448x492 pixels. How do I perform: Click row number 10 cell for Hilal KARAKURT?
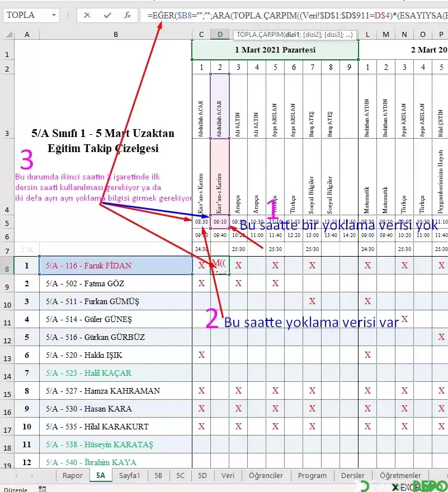pyautogui.click(x=27, y=427)
